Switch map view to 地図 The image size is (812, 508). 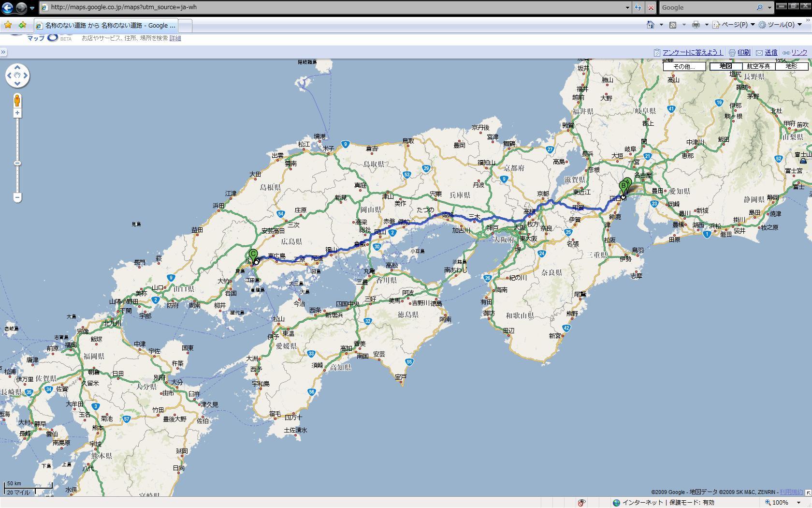[x=725, y=66]
